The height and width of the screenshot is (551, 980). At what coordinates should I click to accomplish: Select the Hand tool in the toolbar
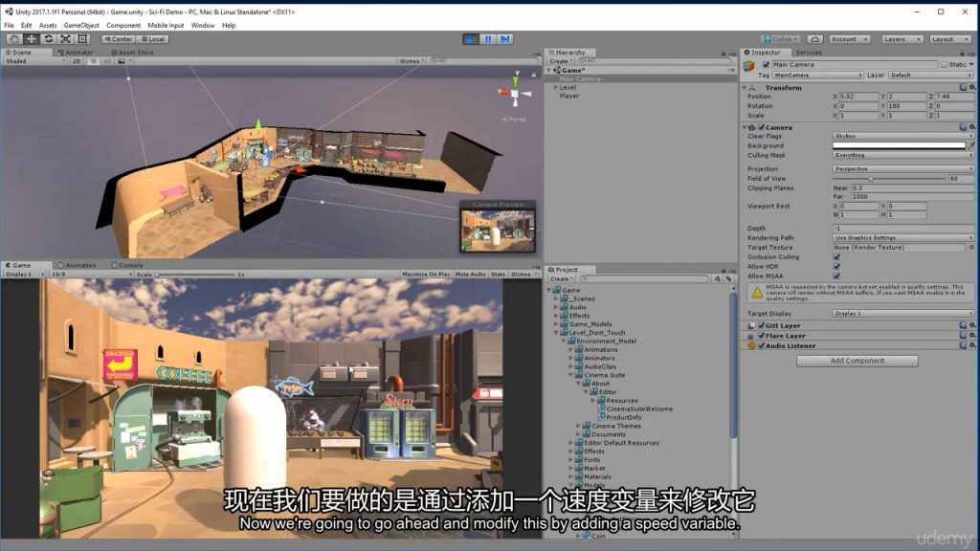(13, 38)
